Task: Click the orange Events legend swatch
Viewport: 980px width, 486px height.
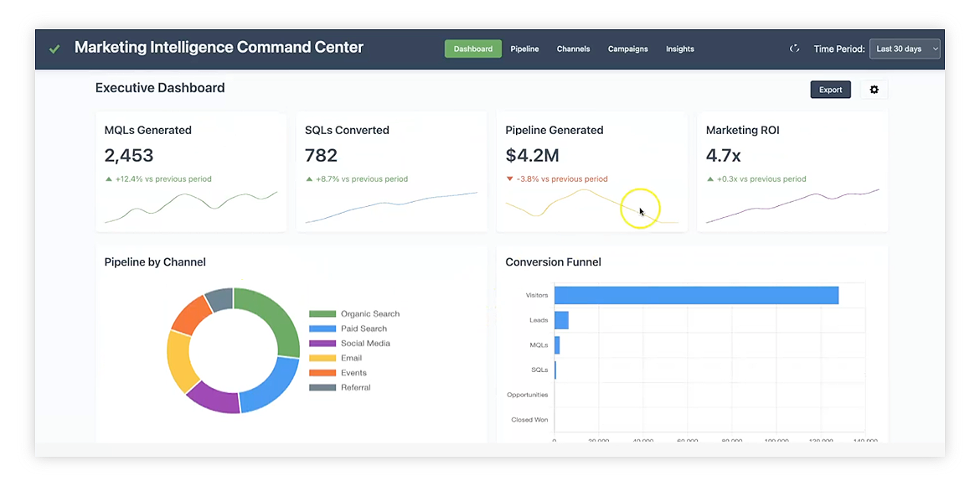Action: (322, 373)
